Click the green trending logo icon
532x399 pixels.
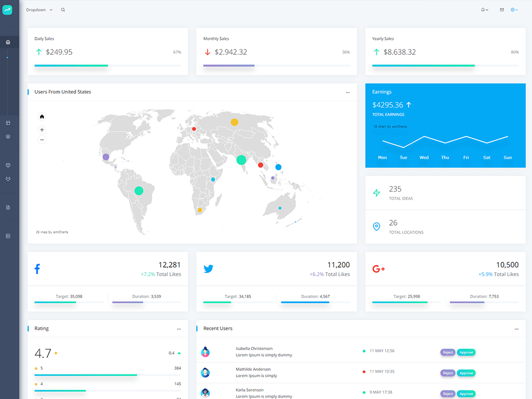coord(7,10)
